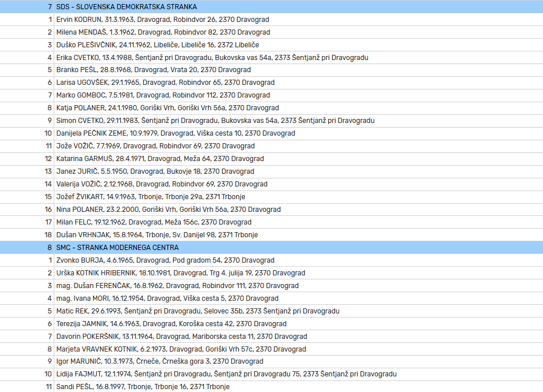This screenshot has width=543, height=392.
Task: Select Dušan VRHNJAK row
Action: [x=271, y=235]
